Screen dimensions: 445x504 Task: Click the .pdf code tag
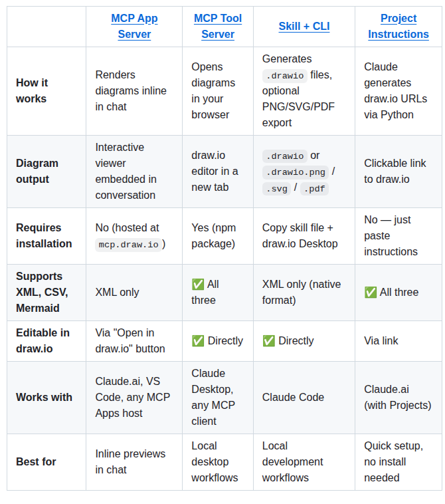click(314, 189)
